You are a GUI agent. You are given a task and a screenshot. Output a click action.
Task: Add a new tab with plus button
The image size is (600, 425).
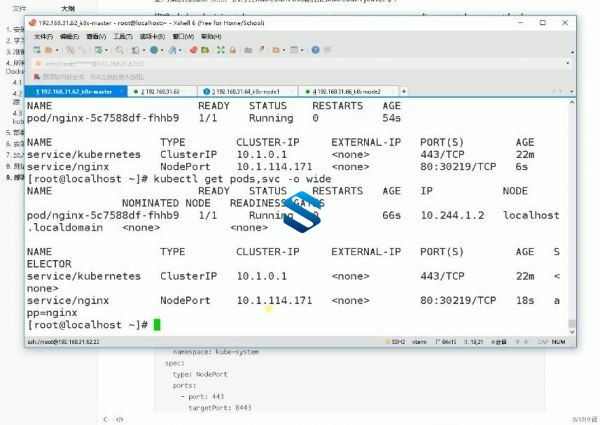pyautogui.click(x=404, y=92)
